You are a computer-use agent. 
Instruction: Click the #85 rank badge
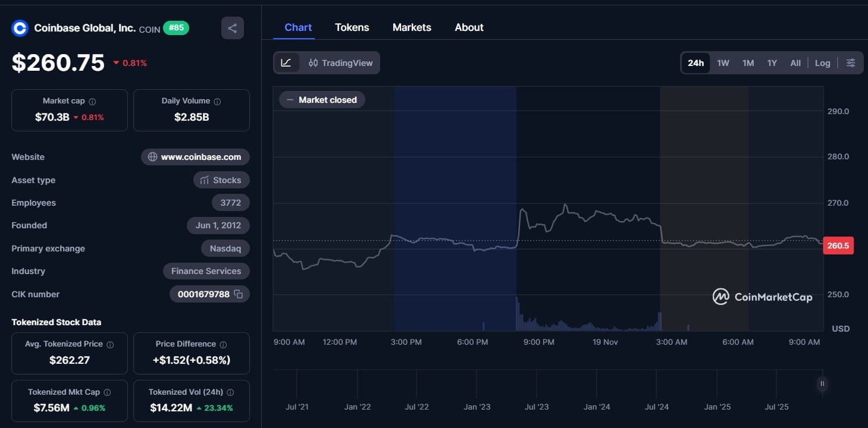(x=176, y=27)
